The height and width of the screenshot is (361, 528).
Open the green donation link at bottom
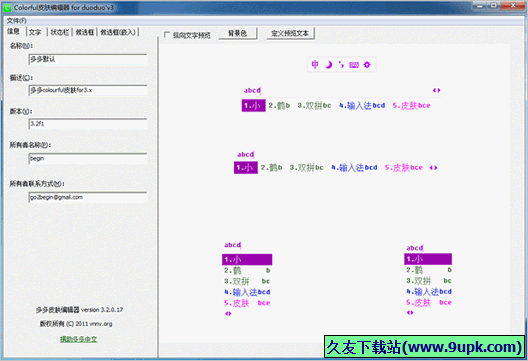[x=78, y=339]
